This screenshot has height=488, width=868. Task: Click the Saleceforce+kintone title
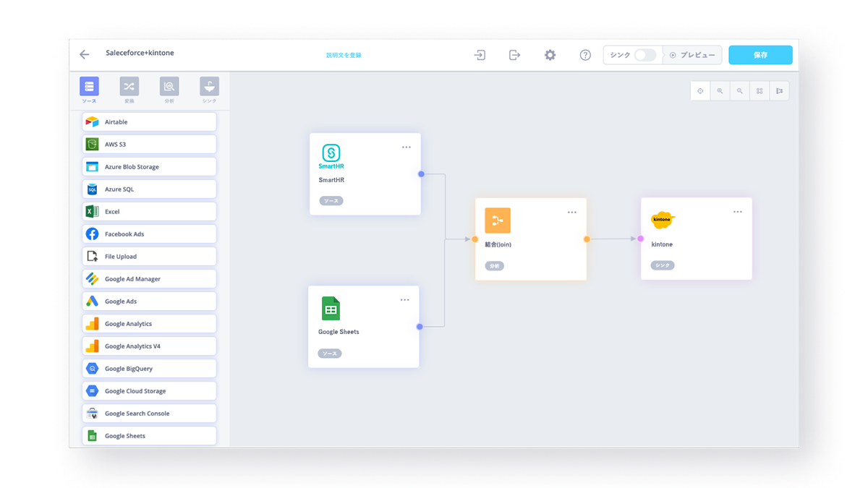pyautogui.click(x=140, y=53)
